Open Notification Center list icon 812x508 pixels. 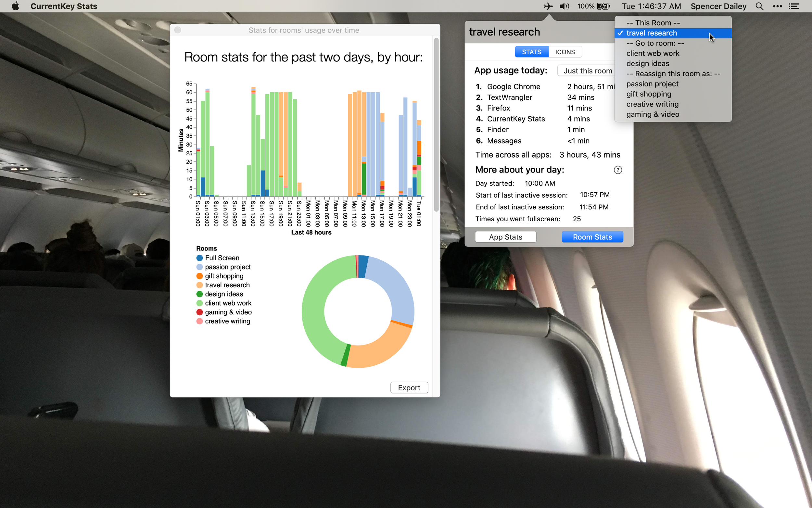click(x=794, y=6)
